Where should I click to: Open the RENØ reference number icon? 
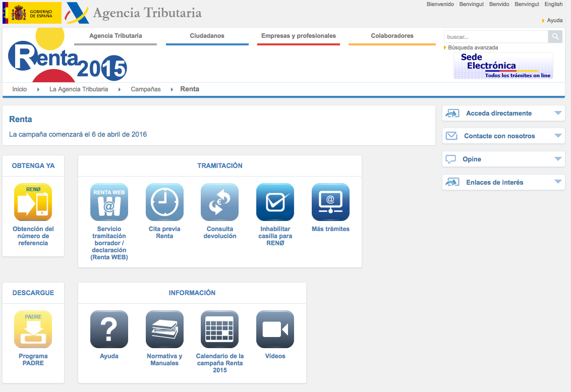pos(33,202)
